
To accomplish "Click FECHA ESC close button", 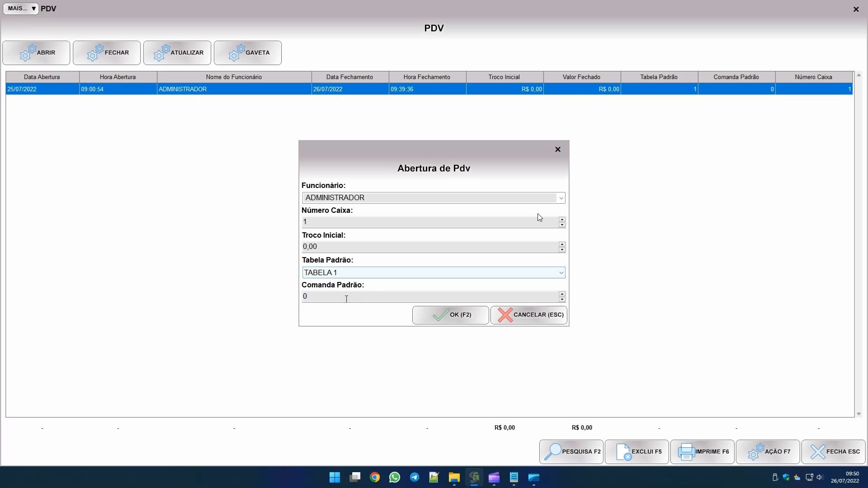I will (x=834, y=452).
